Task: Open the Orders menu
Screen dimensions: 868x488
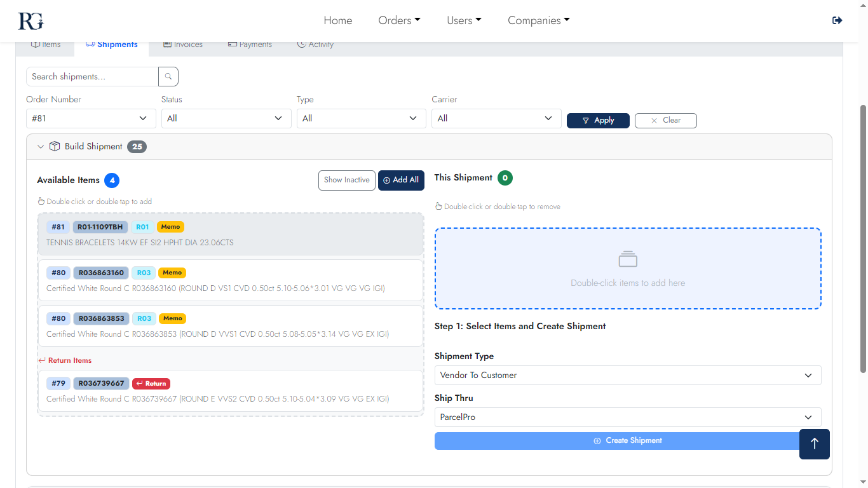Action: [x=399, y=20]
